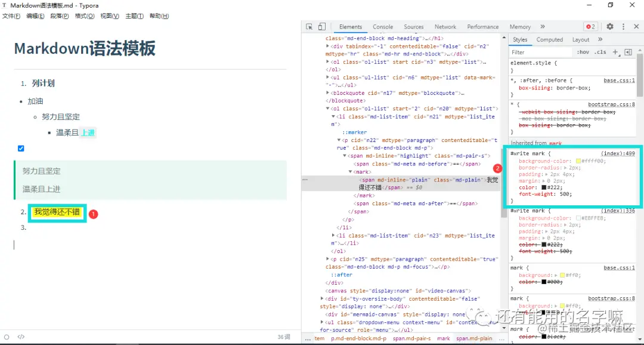Open the 主题(T) menu
This screenshot has height=345, width=644.
[x=134, y=16]
